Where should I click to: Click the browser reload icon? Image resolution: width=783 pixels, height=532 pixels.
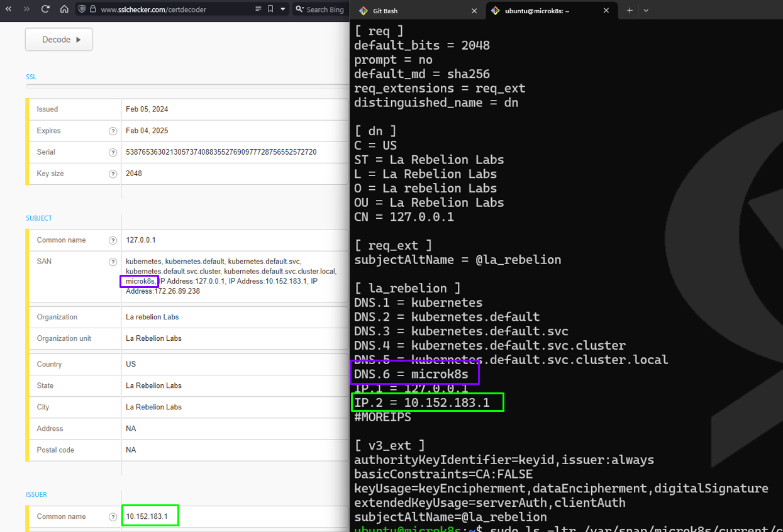[45, 9]
